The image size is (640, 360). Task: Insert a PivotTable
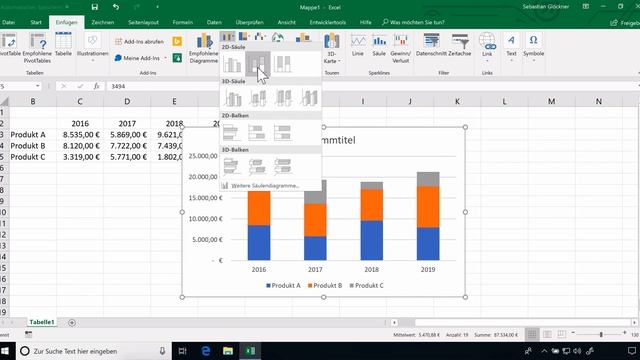pos(9,45)
